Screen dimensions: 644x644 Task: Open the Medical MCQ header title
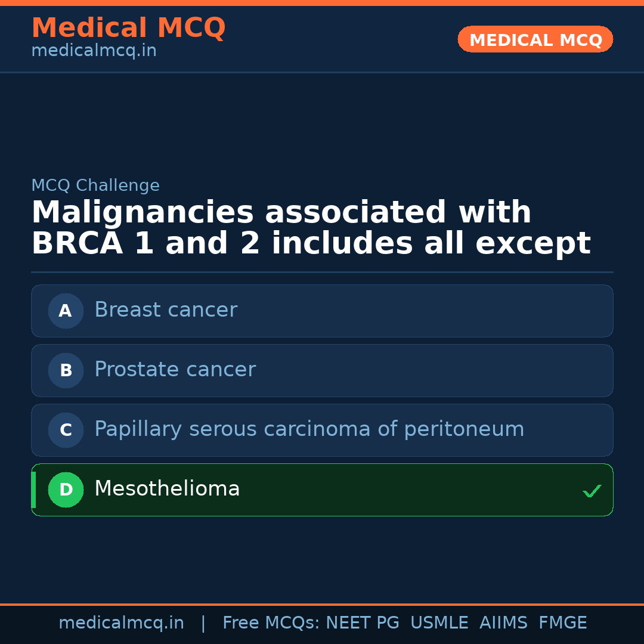tap(128, 28)
